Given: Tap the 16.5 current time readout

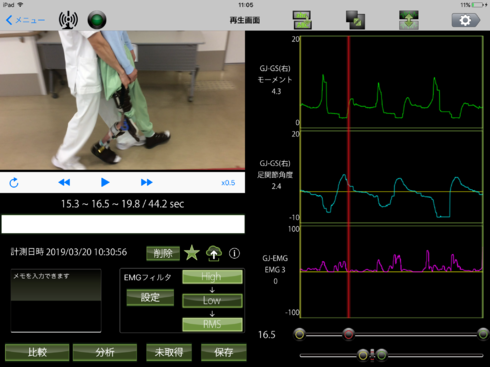Looking at the screenshot, I should tap(267, 335).
